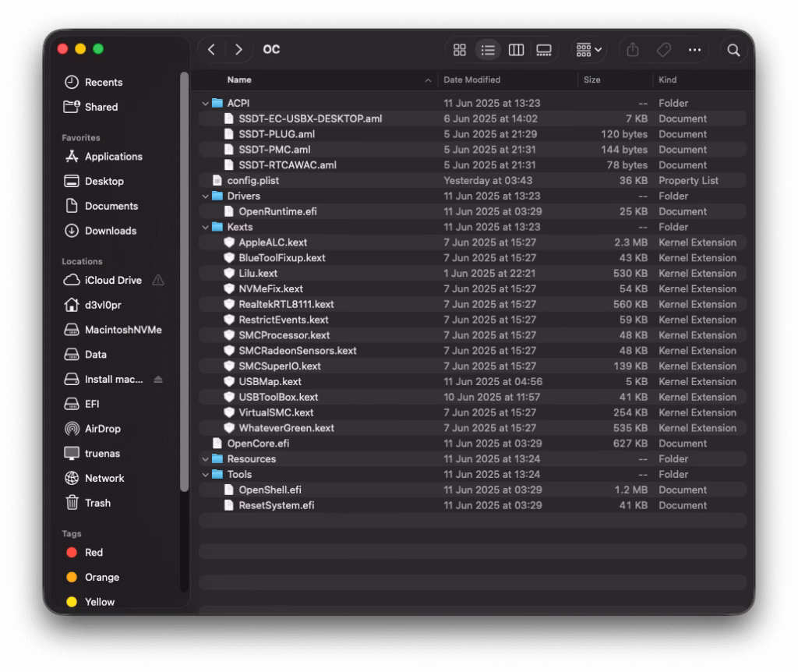Select SSDT-RTCAWAC.aml file
This screenshot has width=798, height=672.
pyautogui.click(x=473, y=165)
